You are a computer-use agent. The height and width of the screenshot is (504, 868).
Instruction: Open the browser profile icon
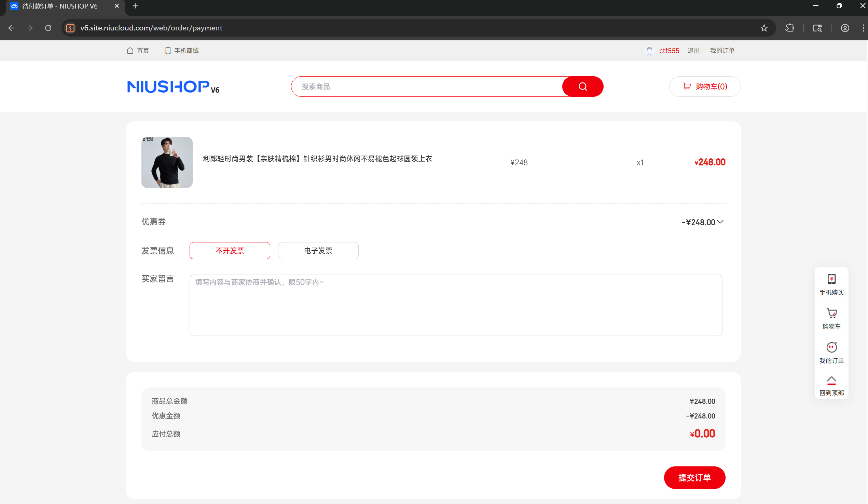(845, 28)
